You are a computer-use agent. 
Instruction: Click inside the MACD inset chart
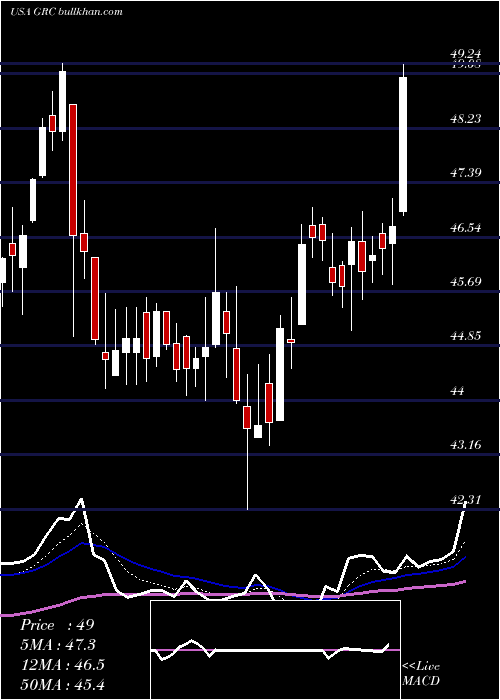coord(275,650)
